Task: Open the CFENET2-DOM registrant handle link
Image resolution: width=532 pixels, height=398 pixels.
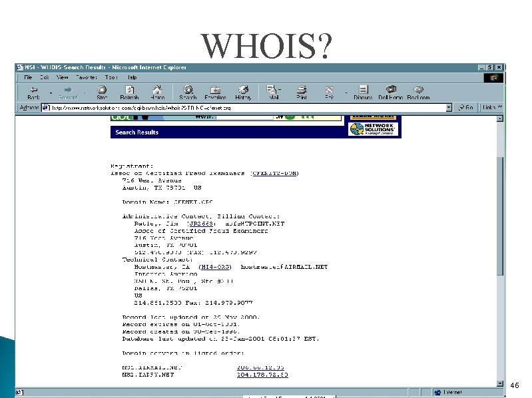Action: pyautogui.click(x=275, y=173)
